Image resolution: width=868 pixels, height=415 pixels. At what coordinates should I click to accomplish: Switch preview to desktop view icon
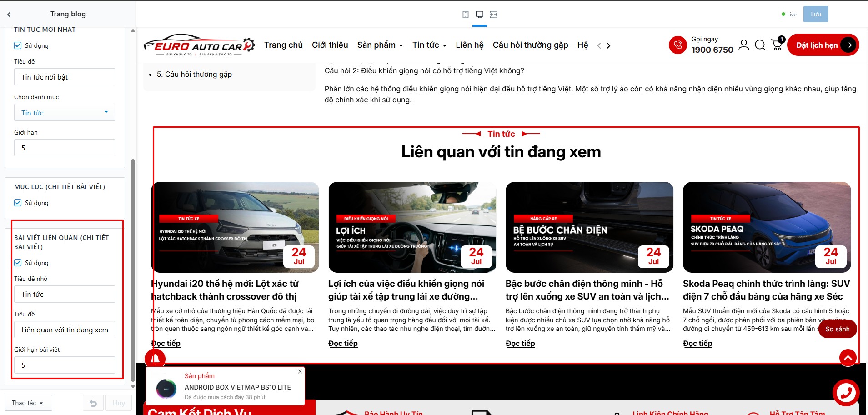coord(479,15)
